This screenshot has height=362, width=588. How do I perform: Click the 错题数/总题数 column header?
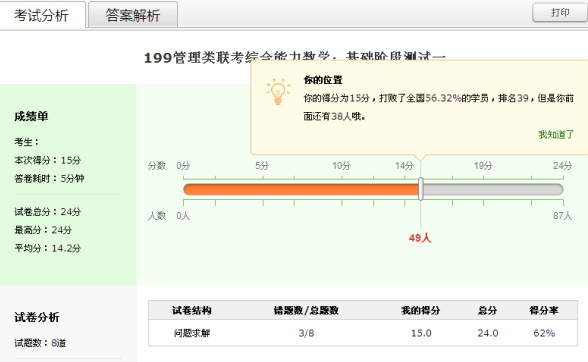[x=306, y=310]
